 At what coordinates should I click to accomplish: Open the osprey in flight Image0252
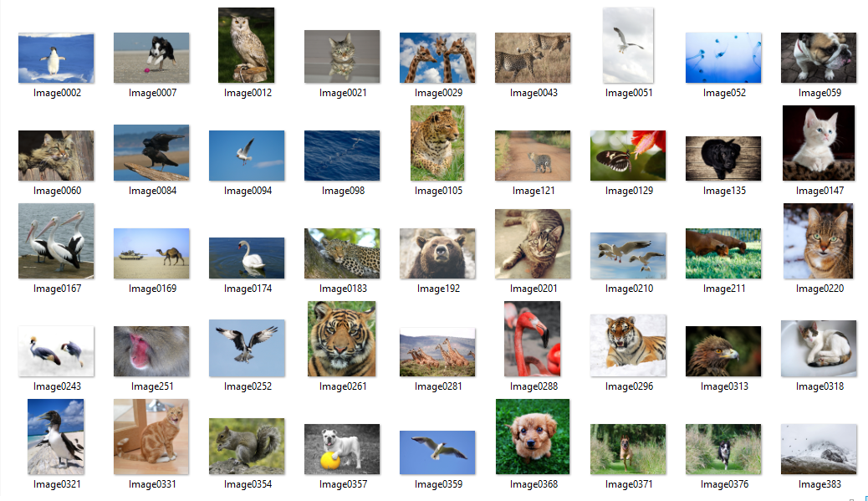tap(247, 348)
